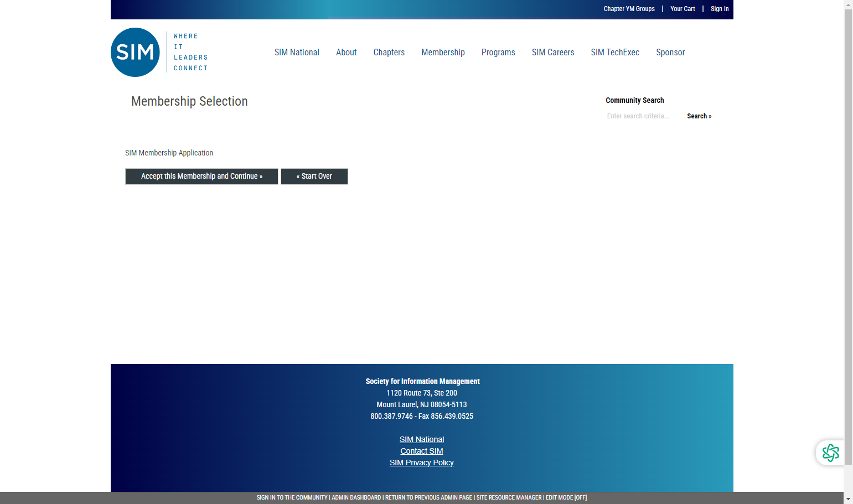This screenshot has width=853, height=504.
Task: Open the Membership menu
Action: pyautogui.click(x=443, y=52)
